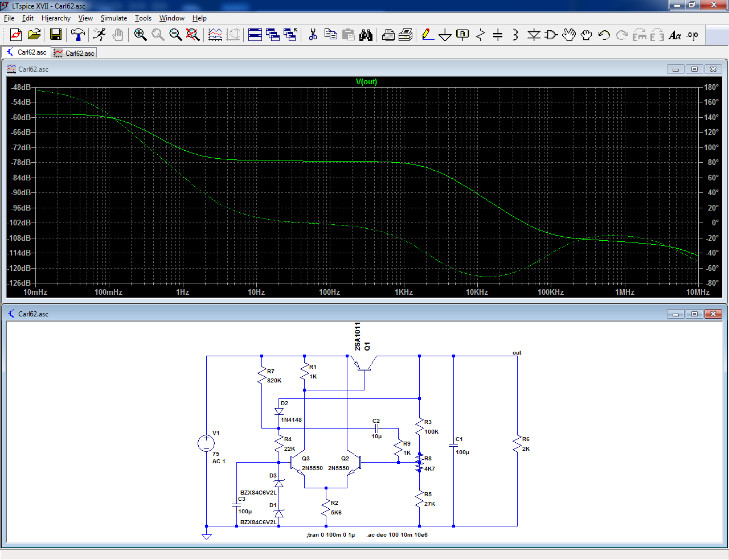Click the Print Setup icon
Image resolution: width=729 pixels, height=560 pixels.
(x=388, y=35)
